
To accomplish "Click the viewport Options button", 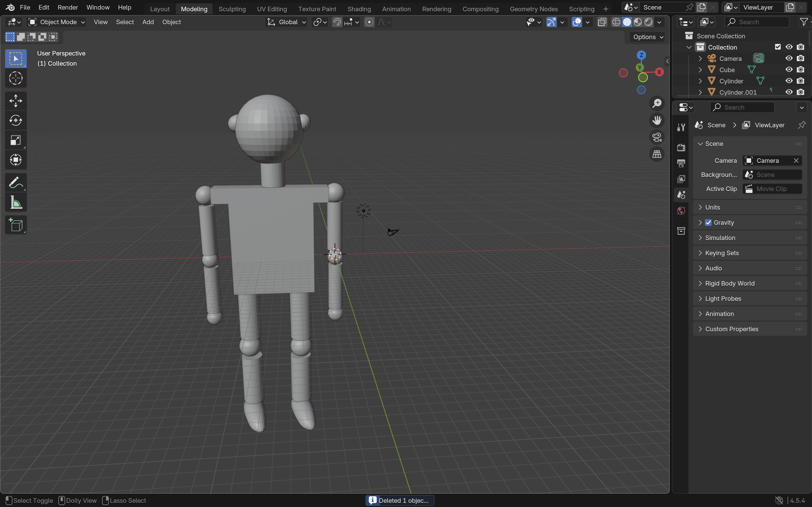I will [x=648, y=37].
